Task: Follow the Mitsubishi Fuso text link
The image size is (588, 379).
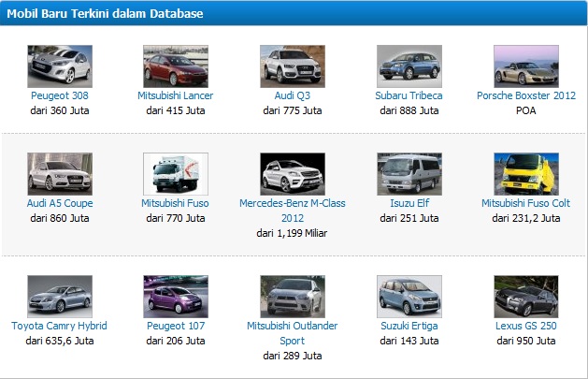Action: click(176, 203)
